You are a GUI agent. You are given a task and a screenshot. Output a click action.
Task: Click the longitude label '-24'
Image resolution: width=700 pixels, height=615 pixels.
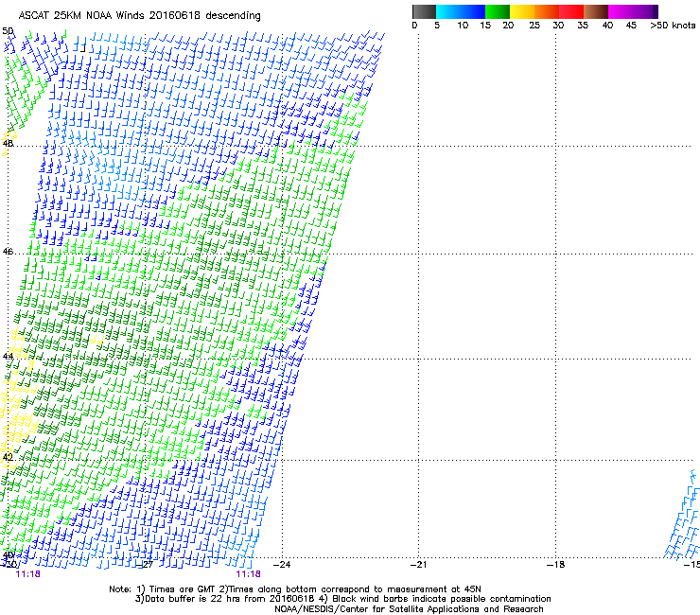pos(282,565)
